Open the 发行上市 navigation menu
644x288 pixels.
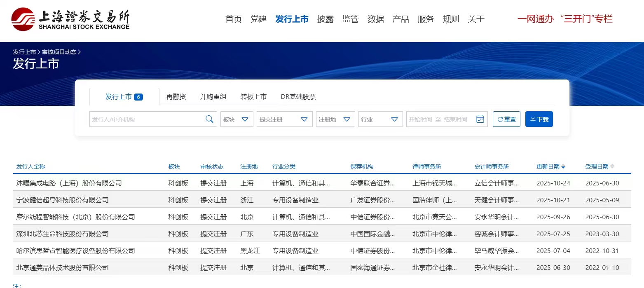292,19
